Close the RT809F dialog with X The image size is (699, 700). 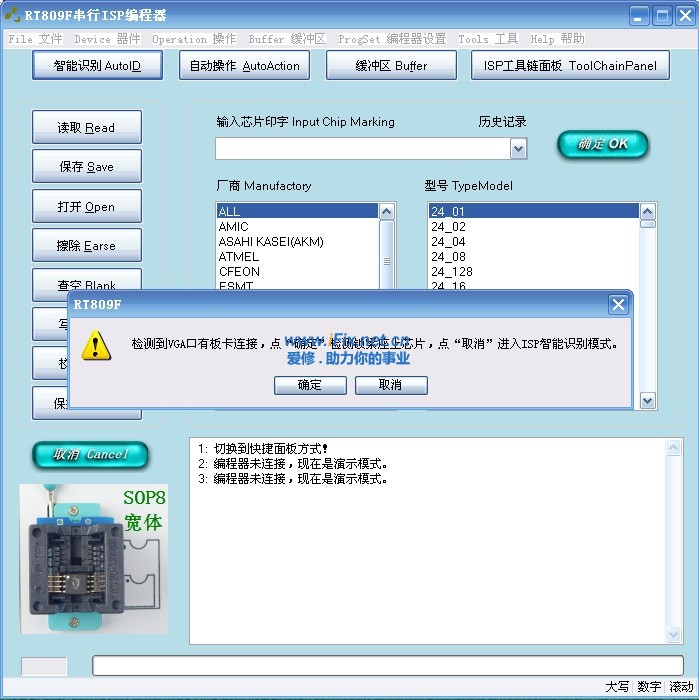pyautogui.click(x=618, y=305)
